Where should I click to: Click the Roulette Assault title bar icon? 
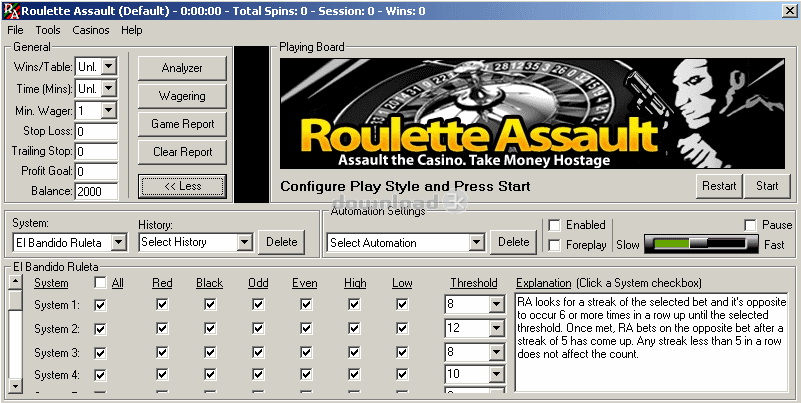(x=11, y=10)
